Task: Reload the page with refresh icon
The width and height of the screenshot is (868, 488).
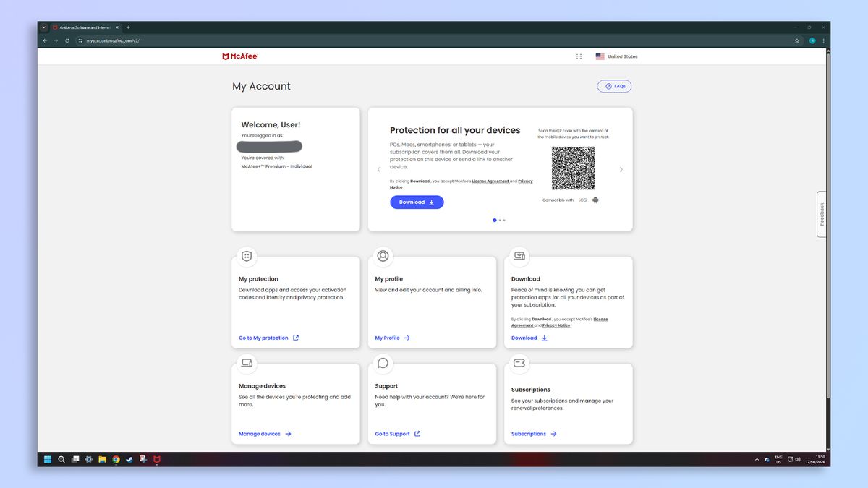Action: point(67,40)
